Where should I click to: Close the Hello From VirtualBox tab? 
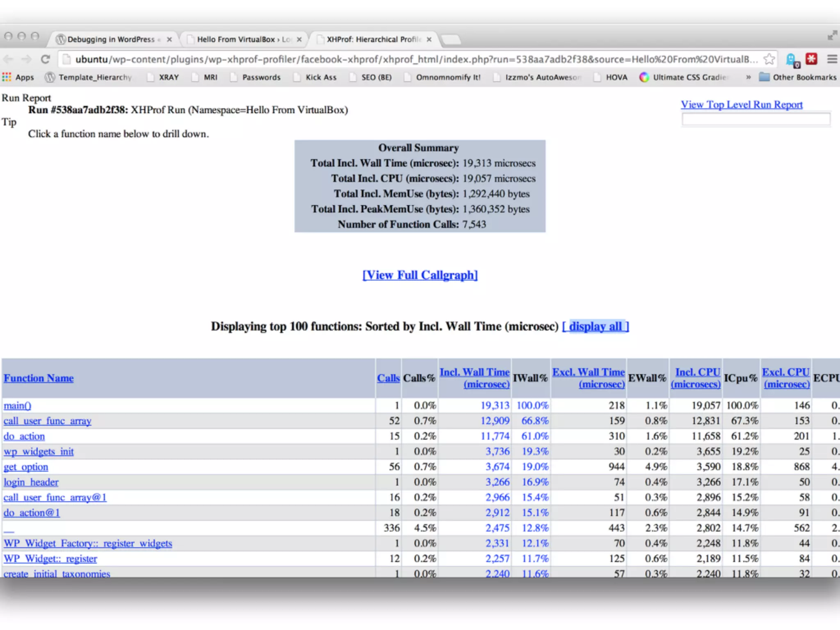point(299,39)
